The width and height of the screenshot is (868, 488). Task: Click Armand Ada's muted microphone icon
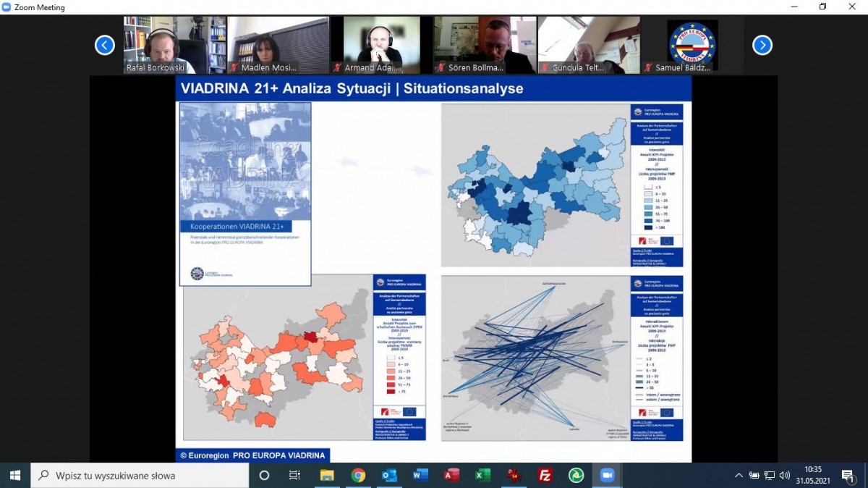337,67
